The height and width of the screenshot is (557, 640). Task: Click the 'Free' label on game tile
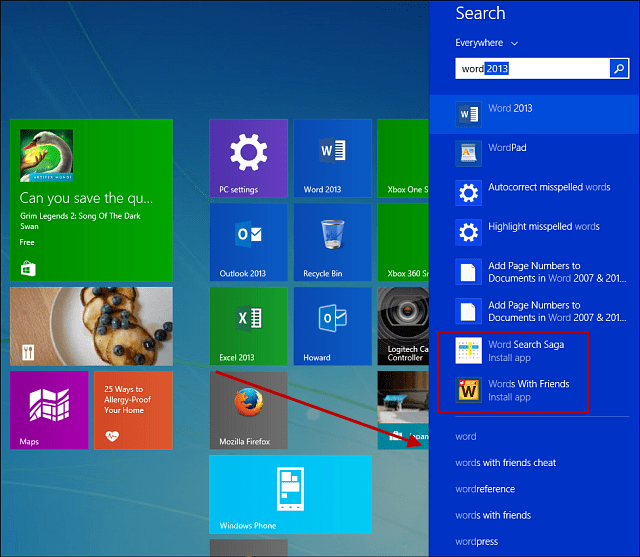27,242
